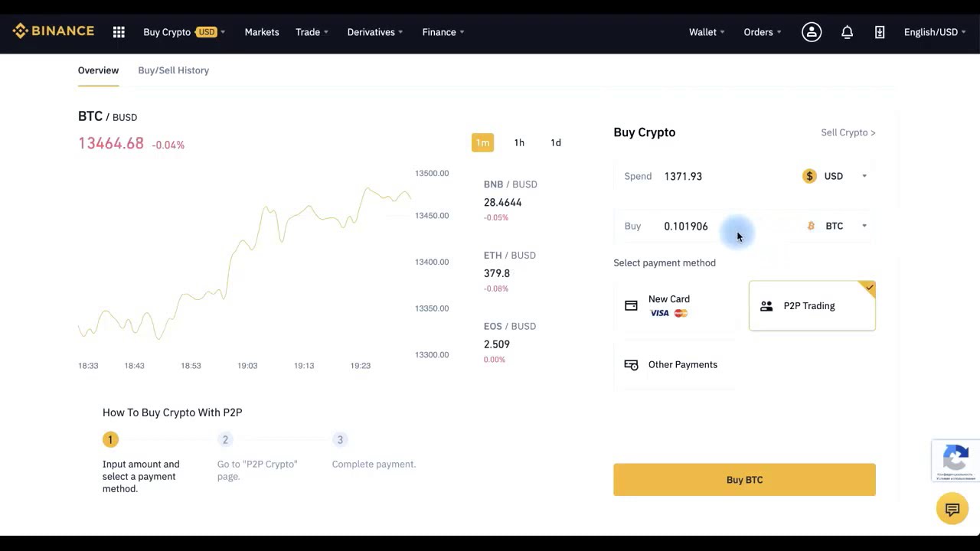The image size is (980, 551).
Task: Open the English/USD language selector
Action: pos(935,32)
